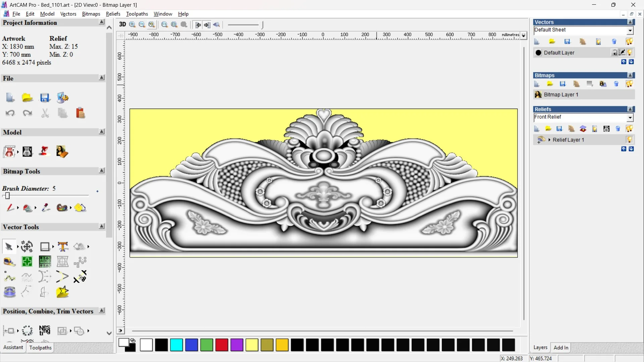
Task: Switch to the Toolpaths tab at bottom
Action: pyautogui.click(x=40, y=348)
